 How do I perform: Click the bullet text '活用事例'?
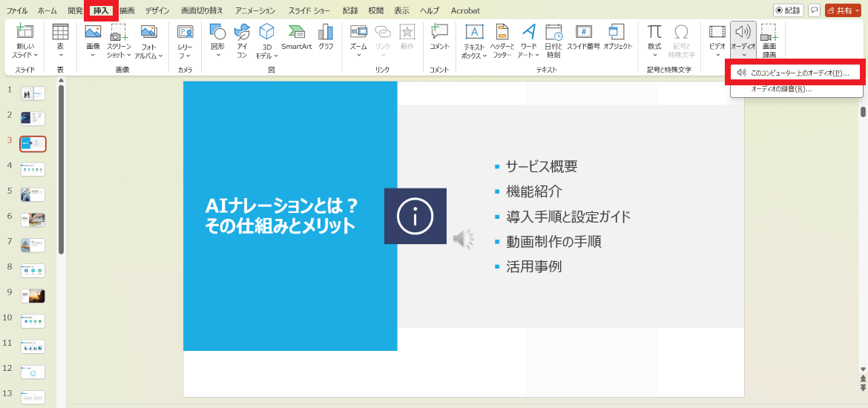[x=533, y=267]
